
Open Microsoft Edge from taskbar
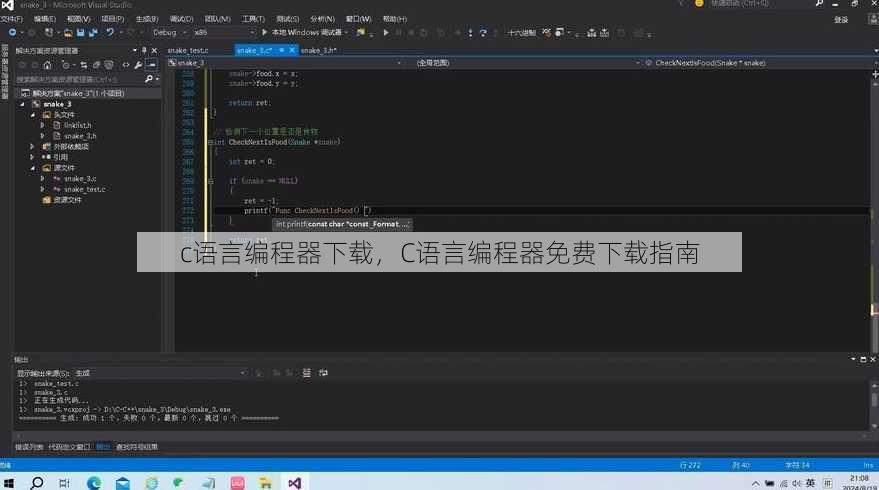(x=94, y=482)
